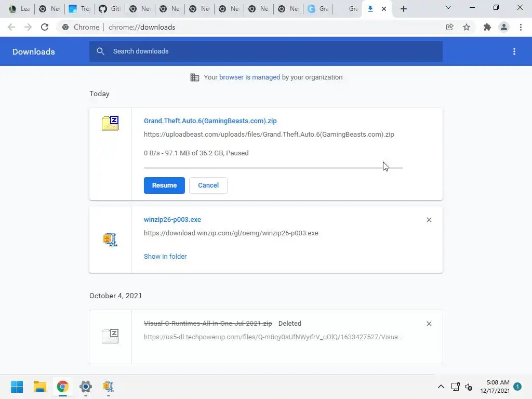This screenshot has height=399, width=532.
Task: Open the Windows Start menu
Action: [17, 387]
